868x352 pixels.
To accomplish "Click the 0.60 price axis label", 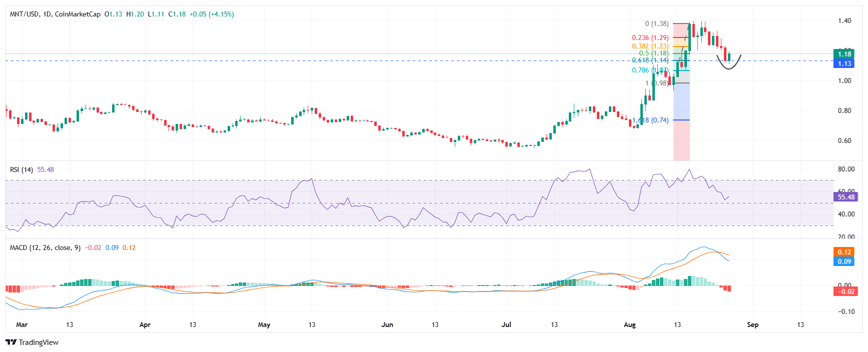I will pyautogui.click(x=844, y=140).
